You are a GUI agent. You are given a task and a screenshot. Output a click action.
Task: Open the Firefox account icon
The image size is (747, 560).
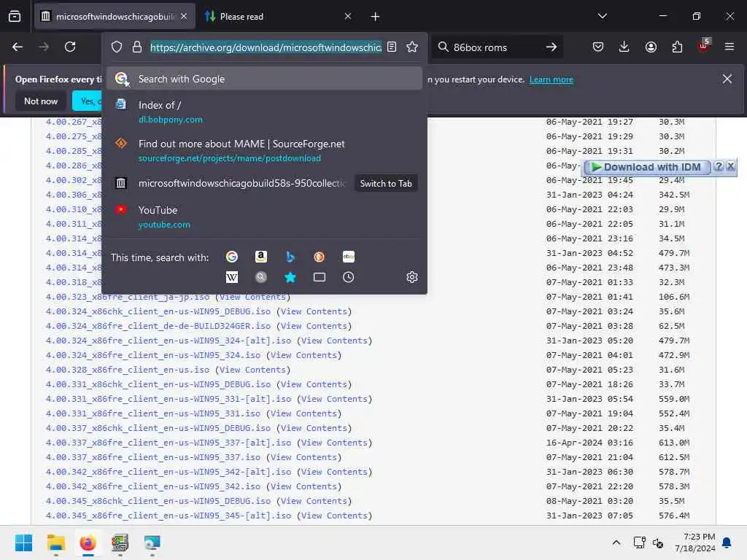tap(651, 47)
